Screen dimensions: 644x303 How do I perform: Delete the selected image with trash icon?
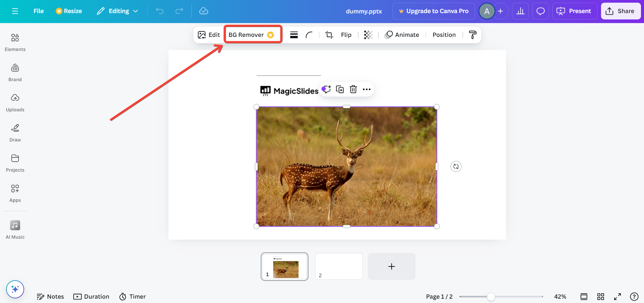click(353, 89)
